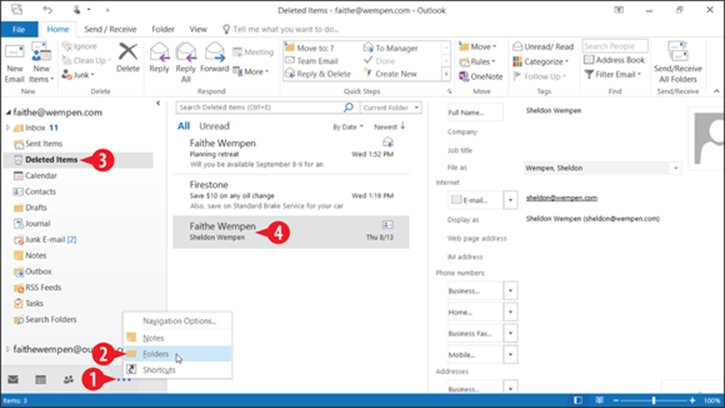Open the Move dropdown in ribbon
This screenshot has width=725, height=408.
[x=478, y=47]
